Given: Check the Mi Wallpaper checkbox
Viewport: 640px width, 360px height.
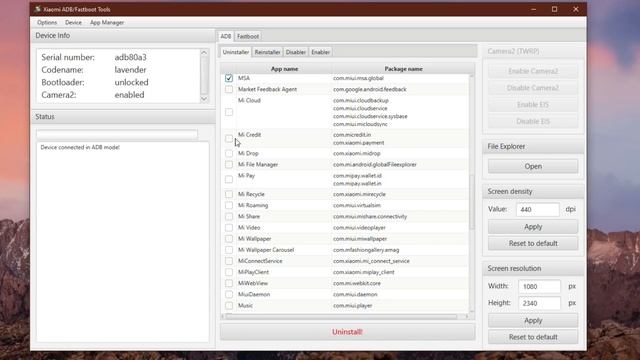Looking at the screenshot, I should tap(229, 239).
